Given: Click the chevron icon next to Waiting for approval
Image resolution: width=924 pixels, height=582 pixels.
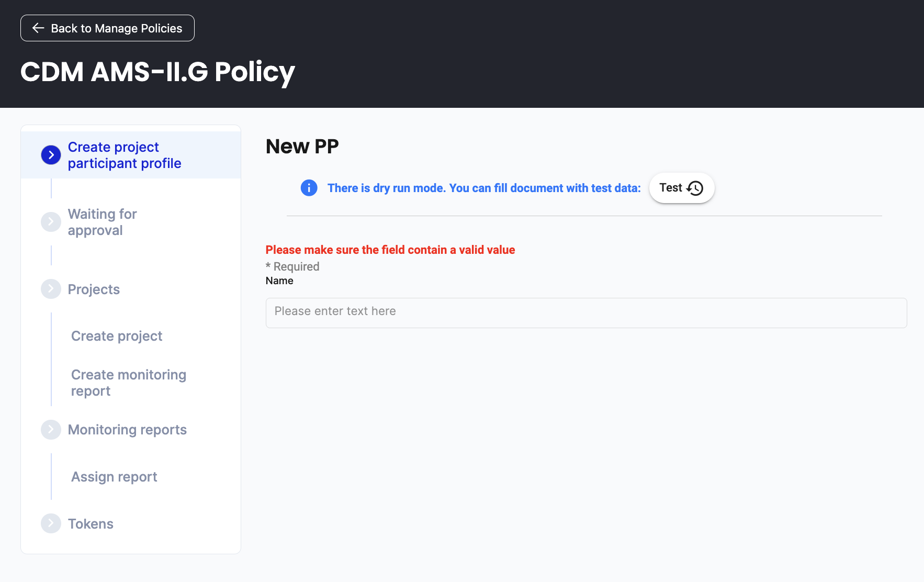Looking at the screenshot, I should 51,222.
